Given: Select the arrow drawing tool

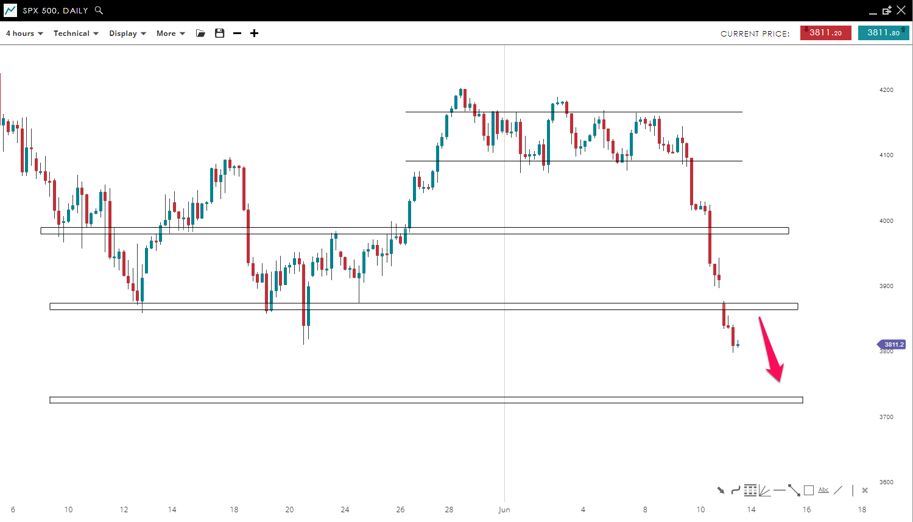Looking at the screenshot, I should pyautogui.click(x=720, y=490).
